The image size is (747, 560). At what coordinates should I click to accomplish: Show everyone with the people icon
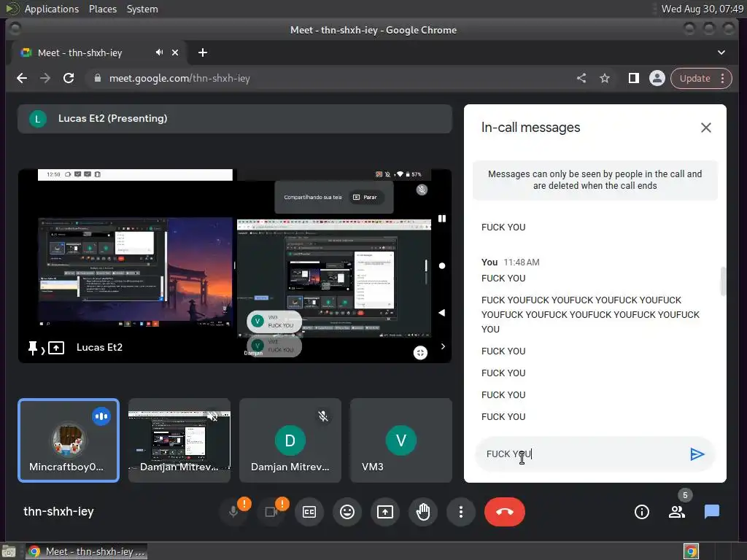tap(677, 512)
